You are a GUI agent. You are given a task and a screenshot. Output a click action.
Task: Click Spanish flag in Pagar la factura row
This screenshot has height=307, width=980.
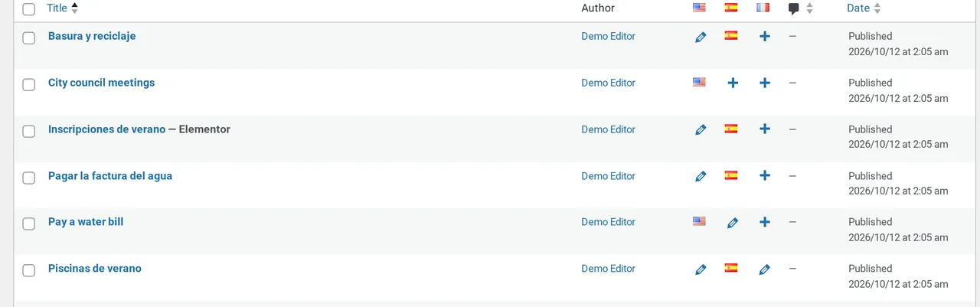(x=731, y=175)
